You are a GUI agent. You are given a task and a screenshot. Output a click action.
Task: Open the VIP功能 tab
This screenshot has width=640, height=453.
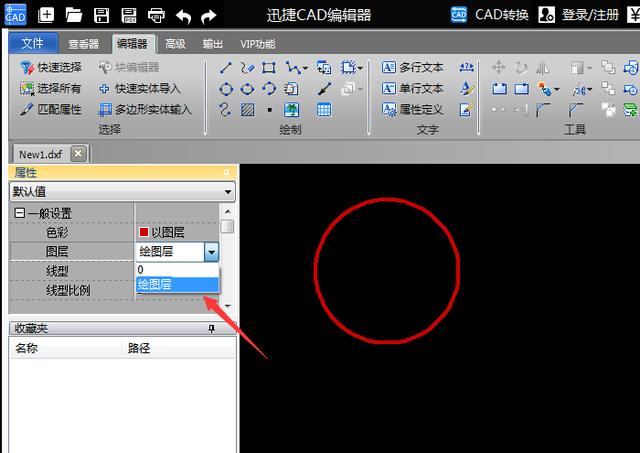[258, 44]
